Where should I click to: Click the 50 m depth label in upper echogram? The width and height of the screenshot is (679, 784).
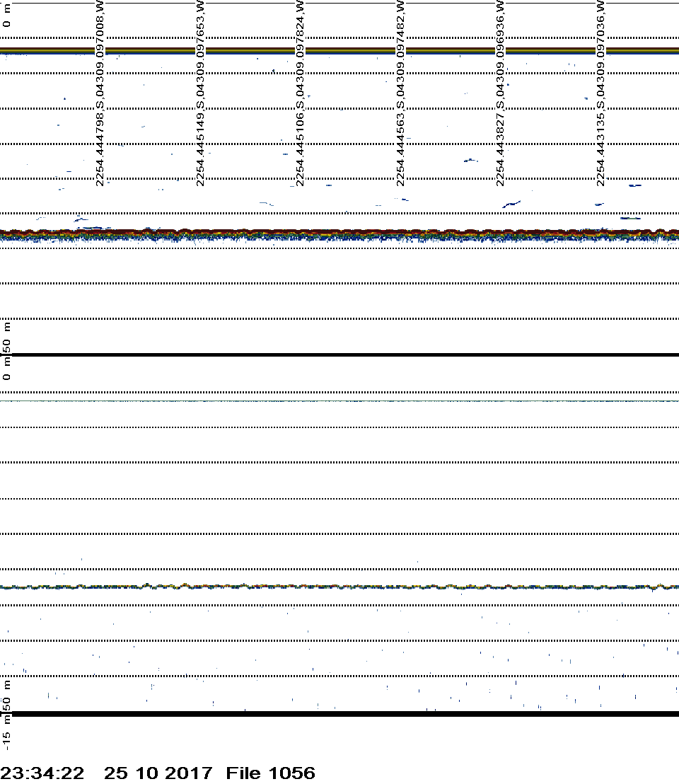tap(7, 336)
